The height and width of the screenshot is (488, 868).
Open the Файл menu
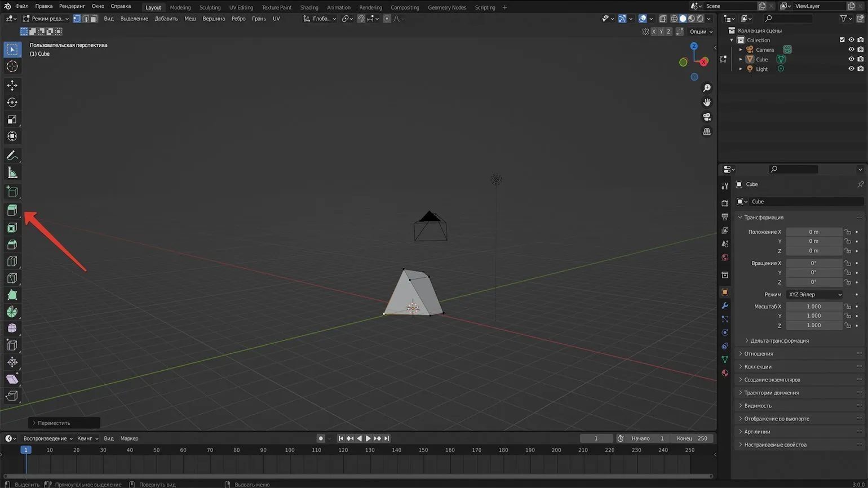coord(21,6)
